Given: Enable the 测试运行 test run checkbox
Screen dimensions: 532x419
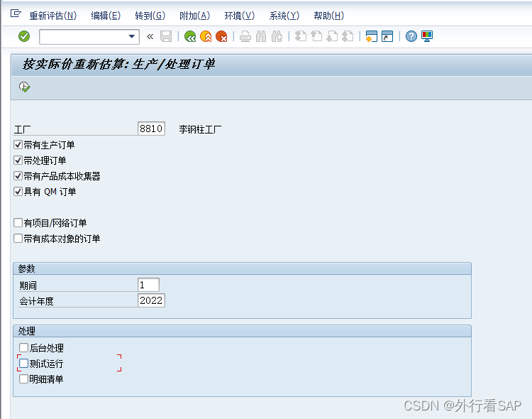Looking at the screenshot, I should tap(23, 364).
